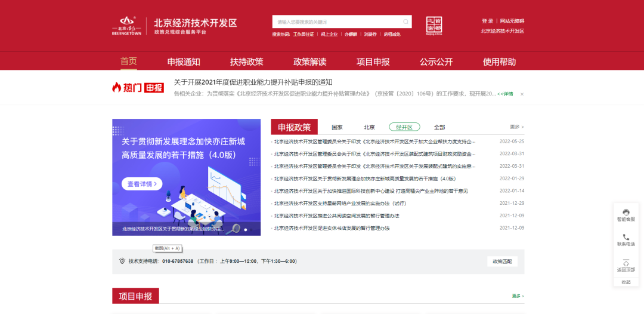The height and width of the screenshot is (314, 644).
Task: Click 更多 beside the 申报政策 tabs
Action: pyautogui.click(x=516, y=127)
